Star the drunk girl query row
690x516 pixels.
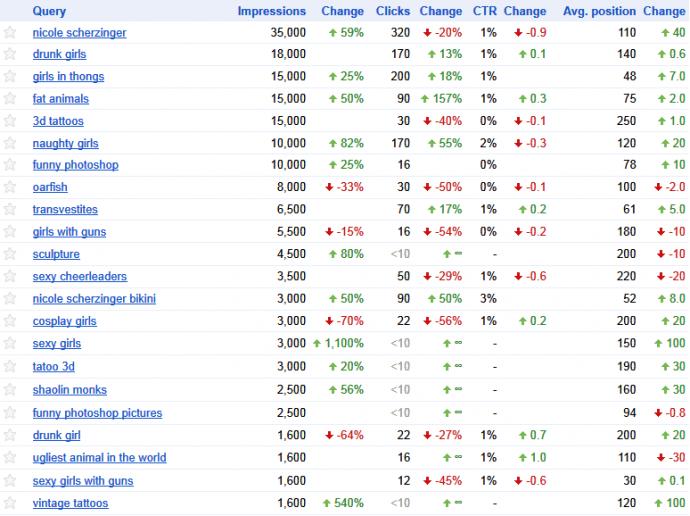pos(10,435)
